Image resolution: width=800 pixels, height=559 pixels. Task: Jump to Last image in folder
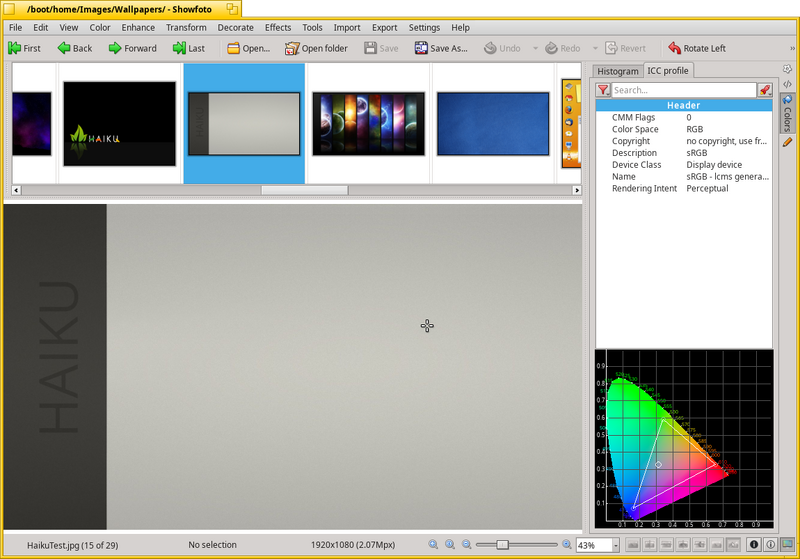(188, 48)
